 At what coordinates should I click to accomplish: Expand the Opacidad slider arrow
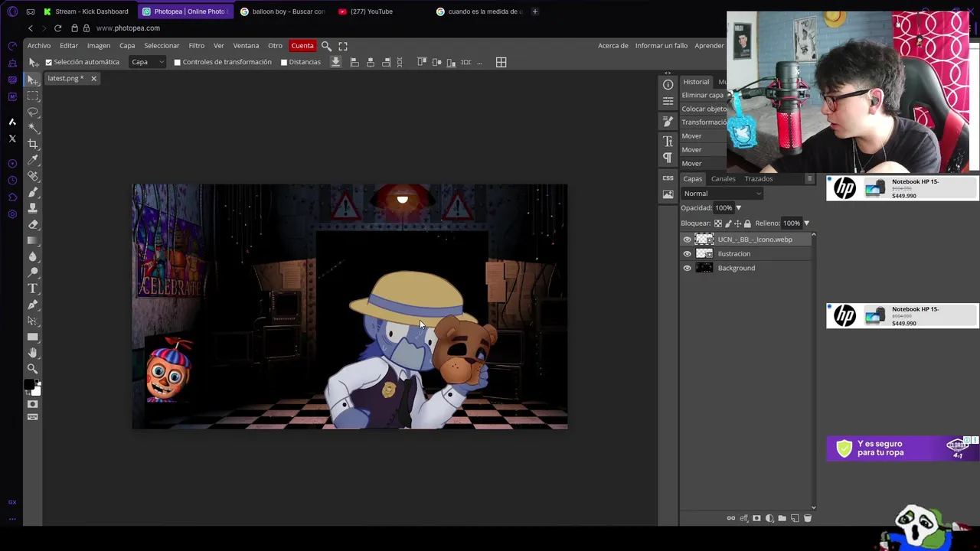(x=738, y=208)
